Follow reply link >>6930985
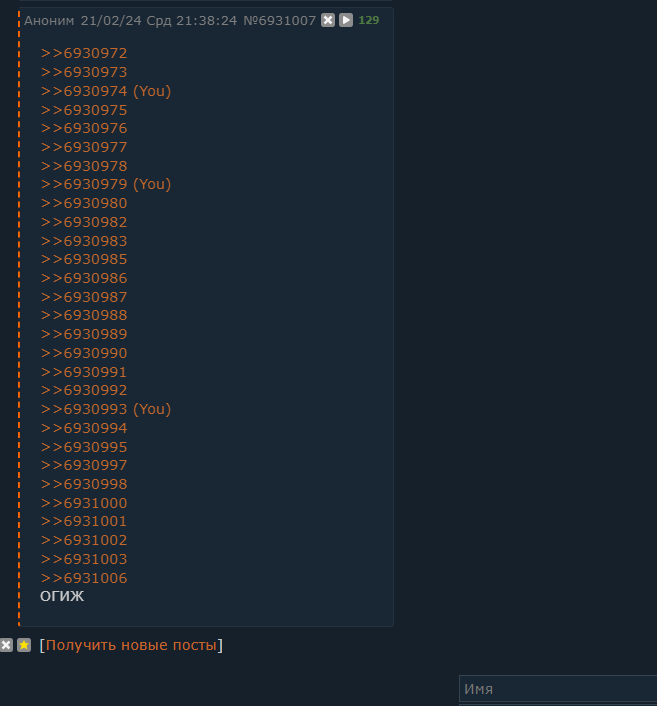 (84, 259)
